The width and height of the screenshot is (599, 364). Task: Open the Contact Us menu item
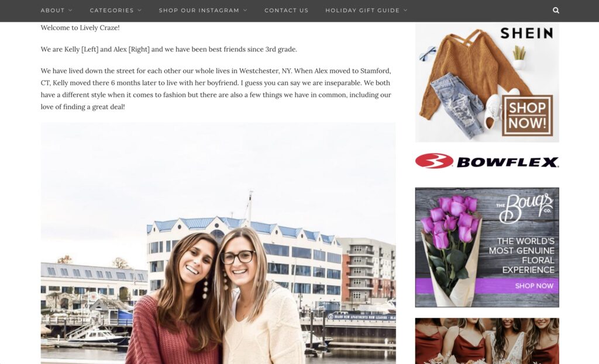point(287,11)
